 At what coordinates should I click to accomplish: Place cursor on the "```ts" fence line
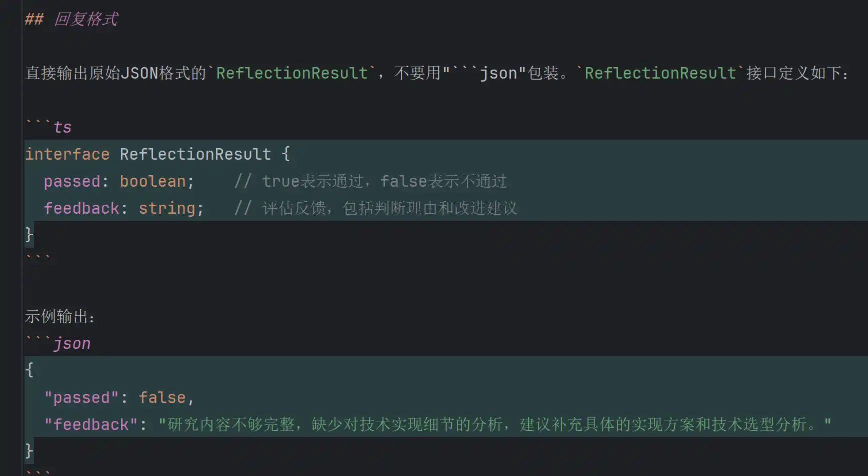49,127
